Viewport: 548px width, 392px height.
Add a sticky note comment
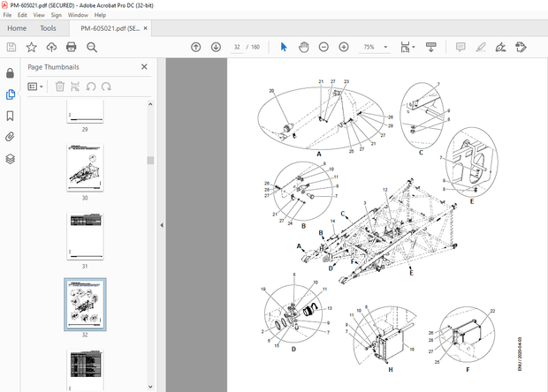pyautogui.click(x=460, y=47)
